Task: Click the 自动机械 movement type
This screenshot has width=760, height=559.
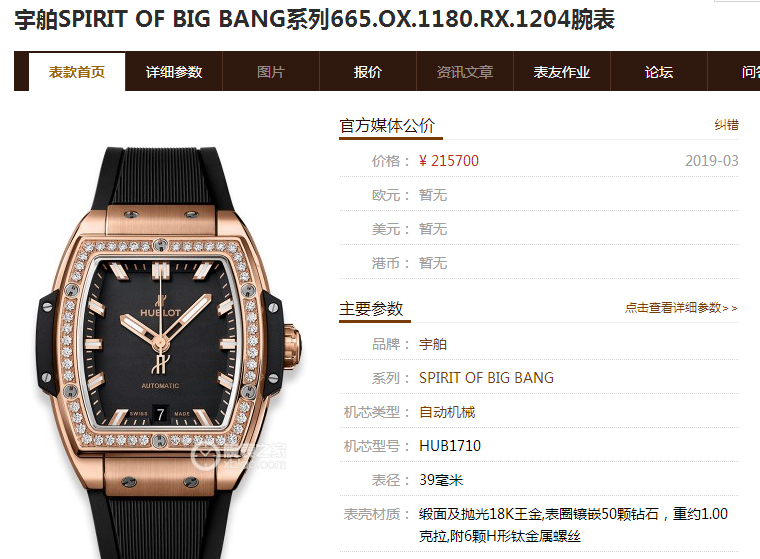Action: pyautogui.click(x=447, y=412)
